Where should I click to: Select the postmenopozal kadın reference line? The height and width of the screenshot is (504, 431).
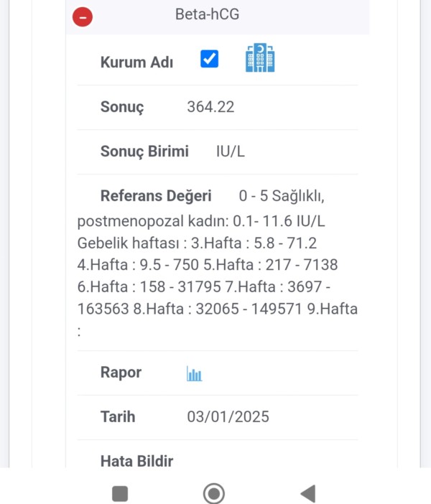click(x=201, y=221)
